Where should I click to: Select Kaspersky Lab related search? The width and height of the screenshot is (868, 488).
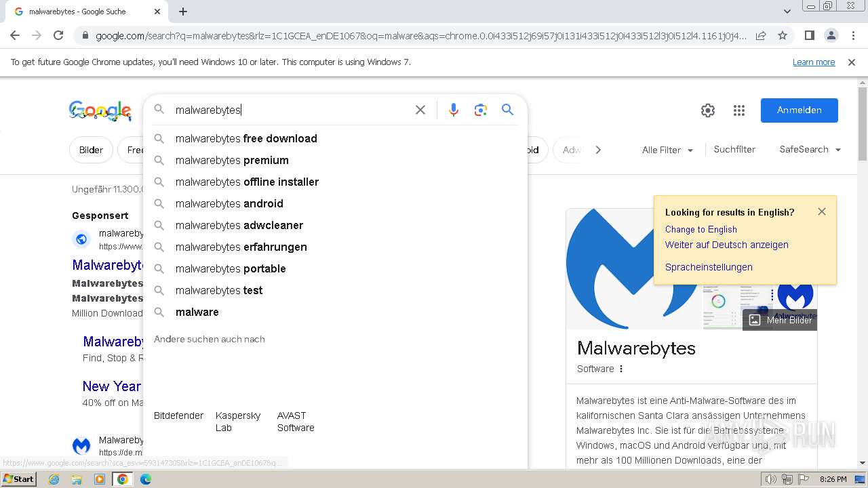pos(238,422)
